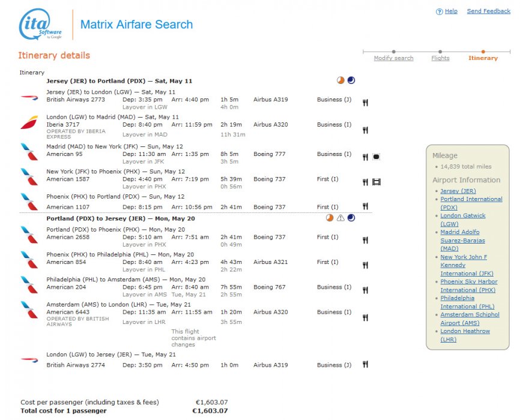This screenshot has width=520, height=420.
Task: Click the long layover icon on return trip
Action: pos(330,218)
